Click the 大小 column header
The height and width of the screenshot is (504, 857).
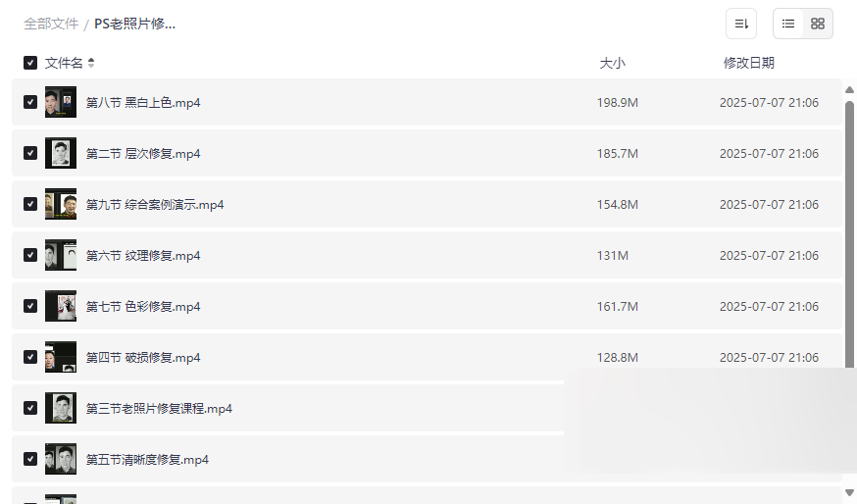[612, 63]
